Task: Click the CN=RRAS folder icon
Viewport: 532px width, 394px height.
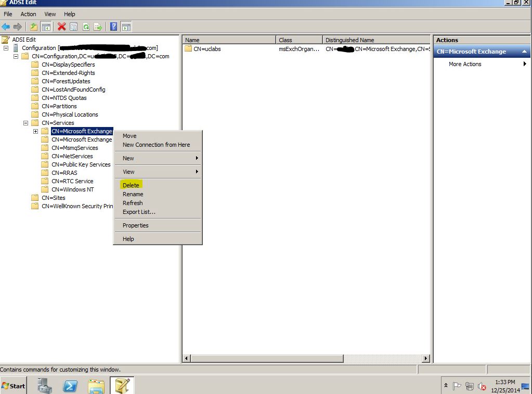Action: click(x=44, y=173)
